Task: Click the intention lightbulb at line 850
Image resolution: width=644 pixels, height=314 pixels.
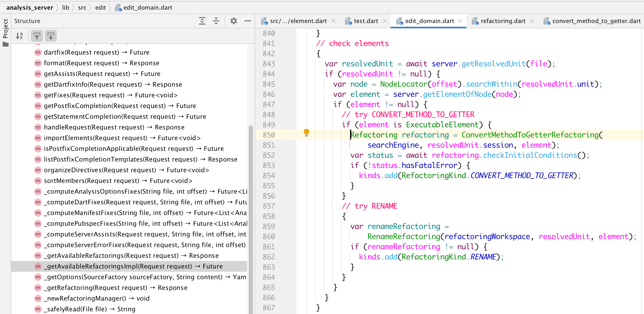Action: (306, 132)
